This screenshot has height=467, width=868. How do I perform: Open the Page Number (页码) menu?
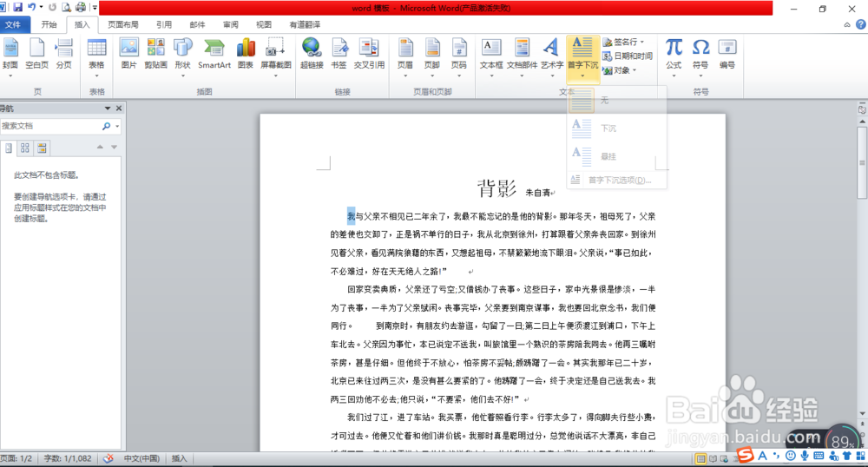(x=459, y=56)
